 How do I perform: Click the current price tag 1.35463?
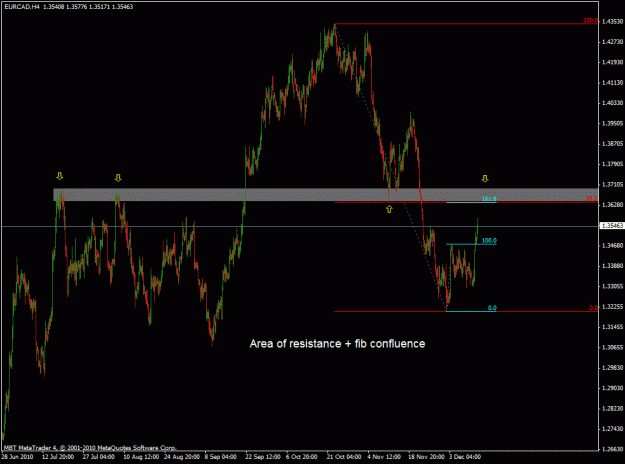(612, 226)
